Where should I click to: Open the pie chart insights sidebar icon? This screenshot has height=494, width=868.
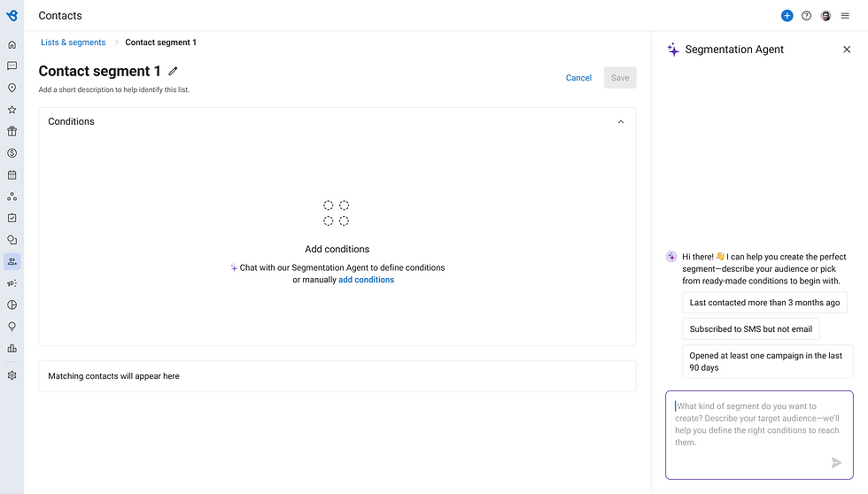click(12, 305)
